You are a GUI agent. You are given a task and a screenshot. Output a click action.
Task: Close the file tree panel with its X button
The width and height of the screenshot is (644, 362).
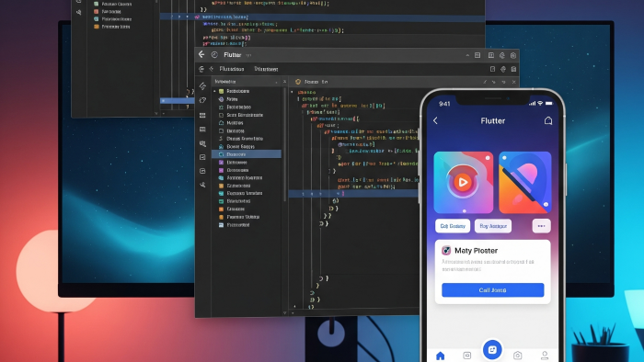[x=284, y=82]
